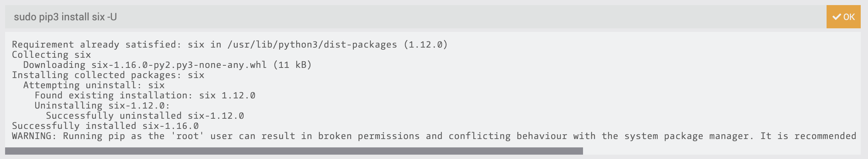Click the 'Requirement already satisfied' output line
The height and width of the screenshot is (159, 868).
click(x=230, y=45)
